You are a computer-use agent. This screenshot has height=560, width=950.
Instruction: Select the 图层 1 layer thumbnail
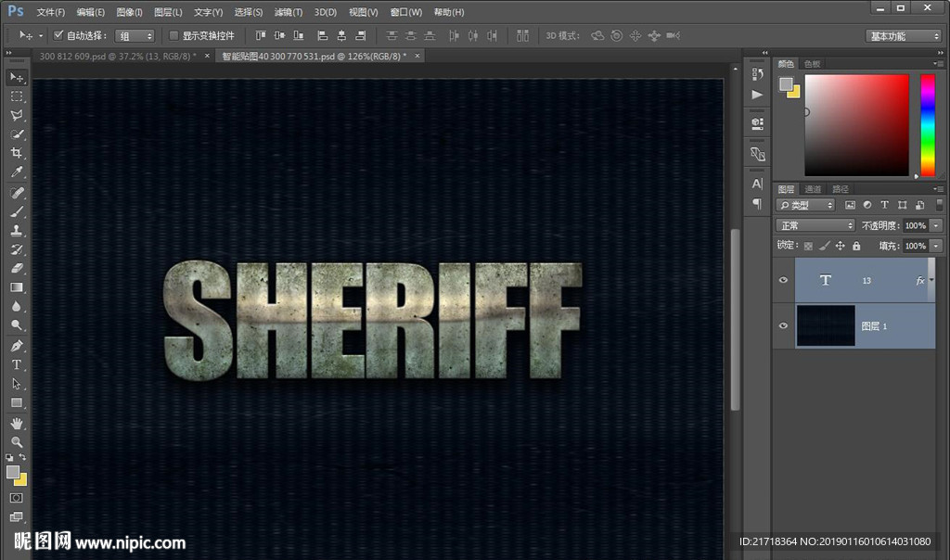point(825,326)
